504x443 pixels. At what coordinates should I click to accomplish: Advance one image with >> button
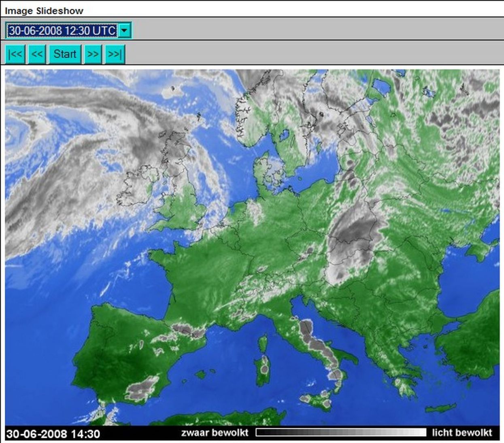[93, 54]
